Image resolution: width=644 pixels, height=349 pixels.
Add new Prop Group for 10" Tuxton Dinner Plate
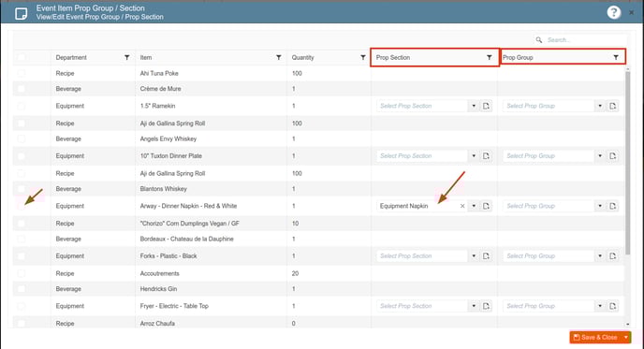[x=613, y=156]
